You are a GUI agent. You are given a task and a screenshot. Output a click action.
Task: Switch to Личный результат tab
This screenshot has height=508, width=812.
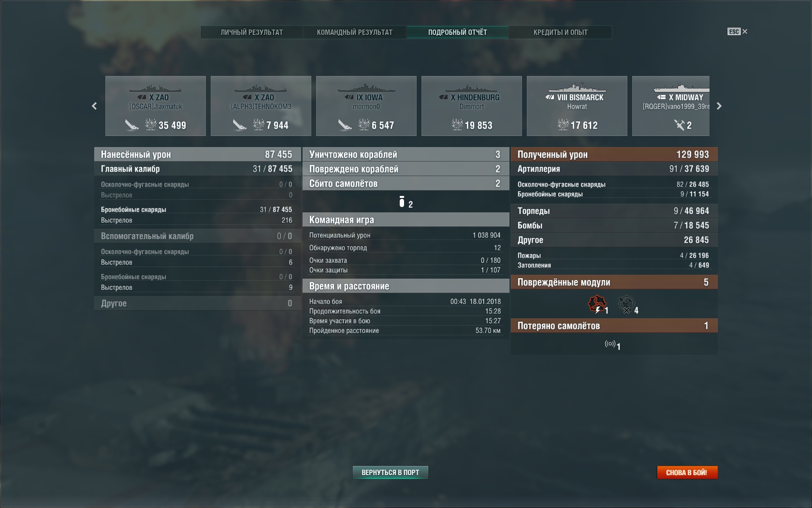click(252, 32)
